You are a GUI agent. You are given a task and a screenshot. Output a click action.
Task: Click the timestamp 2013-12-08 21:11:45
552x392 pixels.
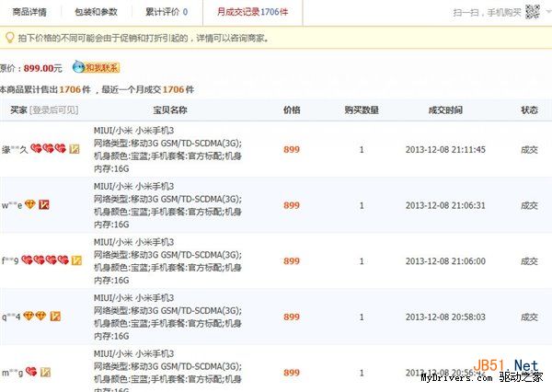pos(445,149)
